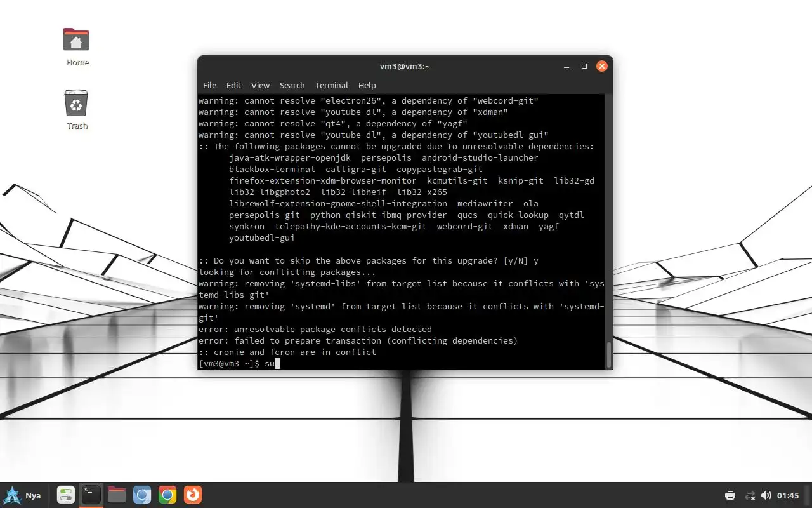The image size is (812, 508).
Task: Click the '[vm3@vm3 ~]$ su' prompt line
Action: click(x=239, y=363)
